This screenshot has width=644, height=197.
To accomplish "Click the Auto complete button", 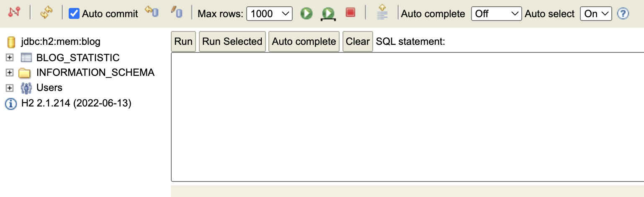I will pos(304,41).
